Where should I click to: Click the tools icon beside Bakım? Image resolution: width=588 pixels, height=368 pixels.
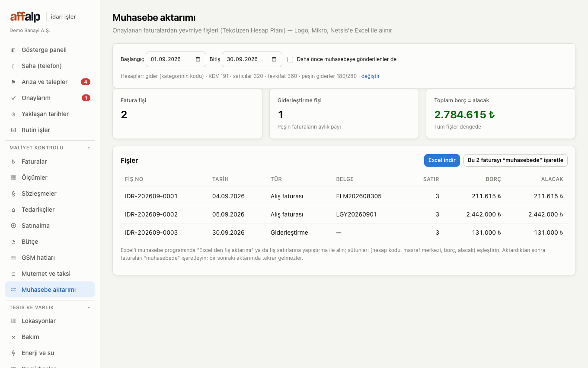[x=13, y=337]
